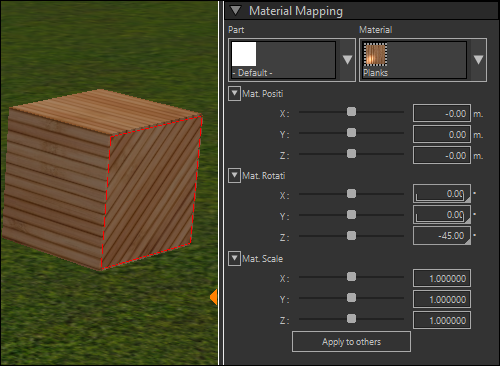Click the rotation Y slider handle

click(351, 215)
